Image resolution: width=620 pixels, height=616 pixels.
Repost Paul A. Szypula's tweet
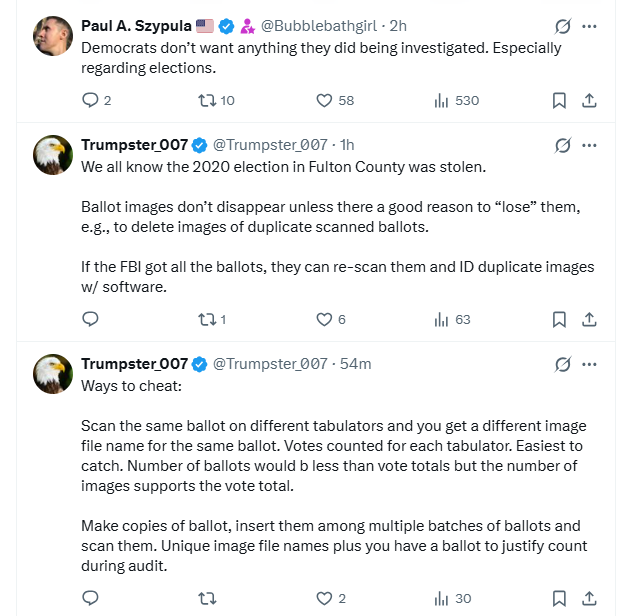[x=207, y=100]
